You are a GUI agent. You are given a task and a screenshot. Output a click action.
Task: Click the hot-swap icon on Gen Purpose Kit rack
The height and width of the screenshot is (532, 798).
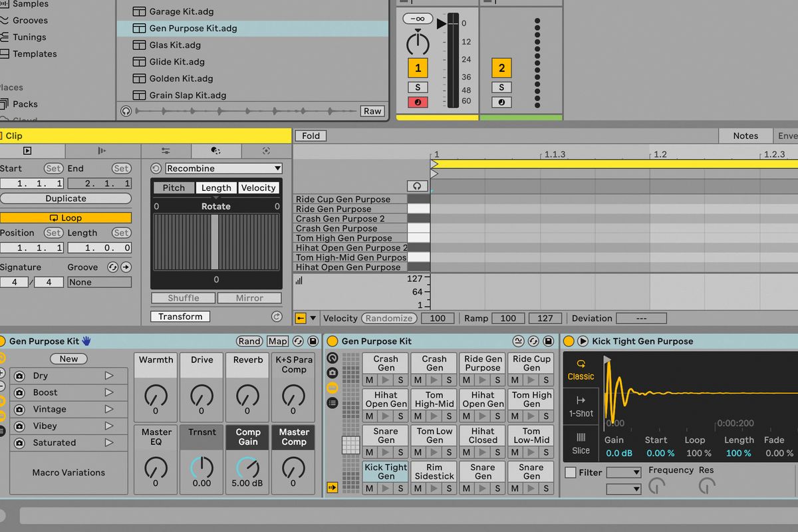pos(533,341)
